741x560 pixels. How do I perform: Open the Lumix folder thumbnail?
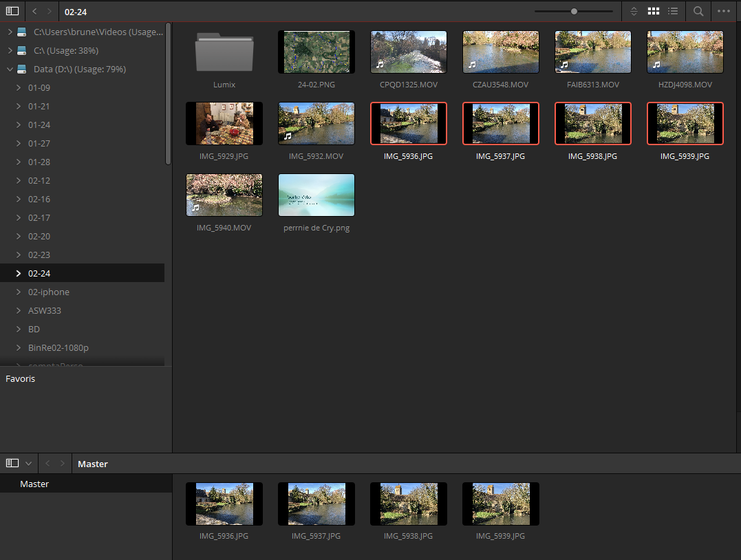[x=224, y=52]
